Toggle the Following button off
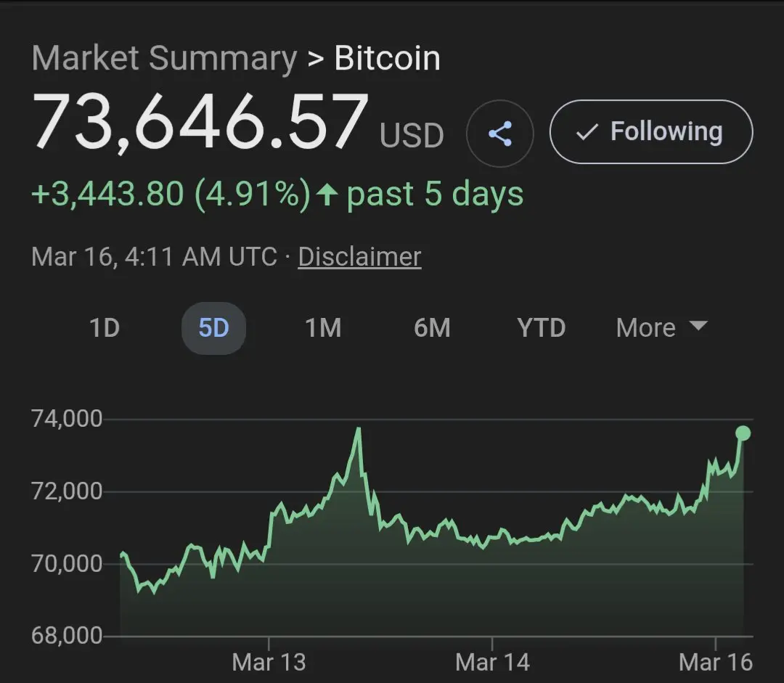Screen dimensions: 784x683 (x=651, y=132)
